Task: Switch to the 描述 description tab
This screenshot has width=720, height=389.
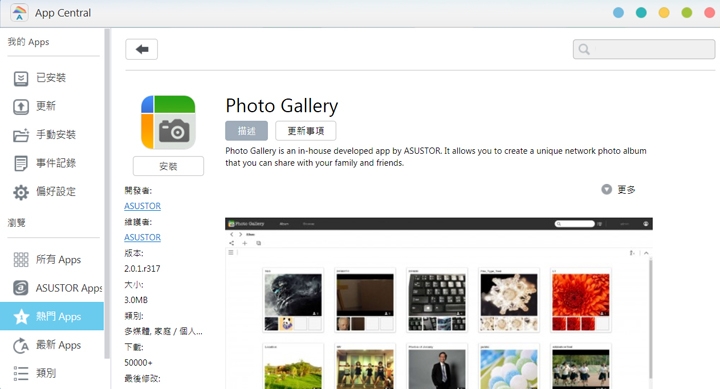Action: [247, 131]
